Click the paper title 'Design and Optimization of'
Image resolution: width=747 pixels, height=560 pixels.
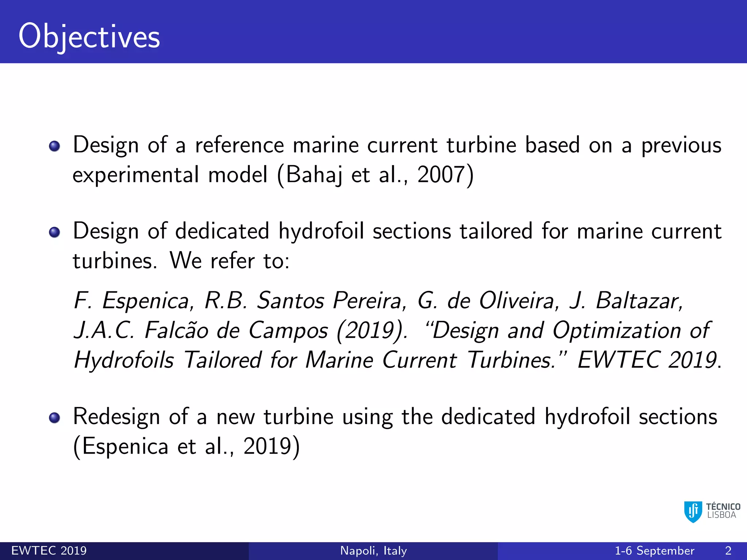(x=568, y=331)
